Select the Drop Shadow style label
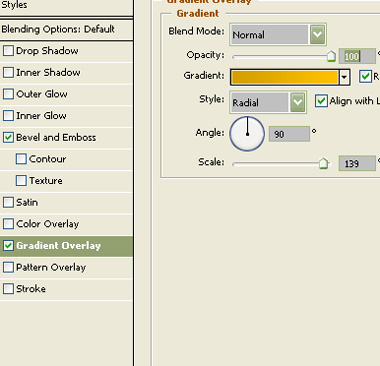This screenshot has height=366, width=380. point(47,51)
